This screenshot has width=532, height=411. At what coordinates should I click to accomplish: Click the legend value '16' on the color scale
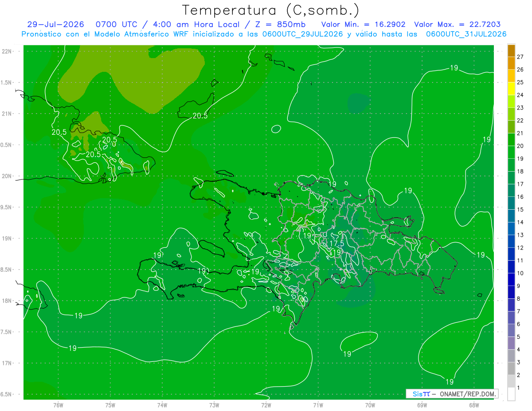(520, 197)
